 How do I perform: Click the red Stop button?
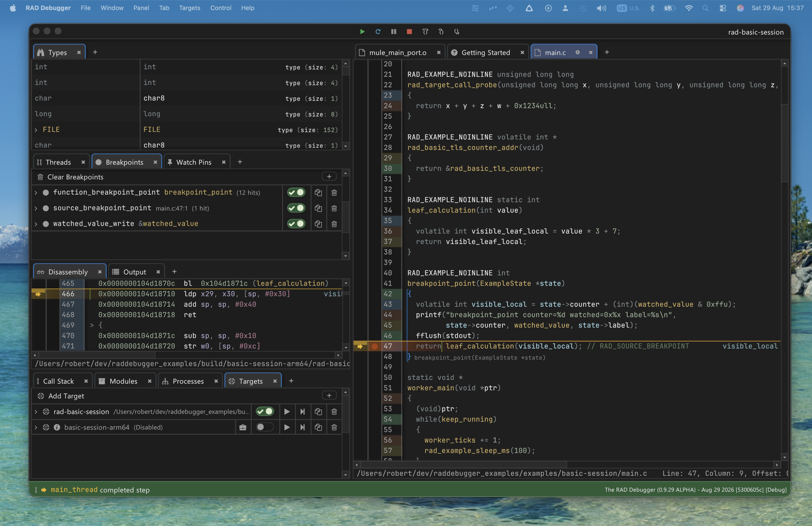tap(409, 31)
